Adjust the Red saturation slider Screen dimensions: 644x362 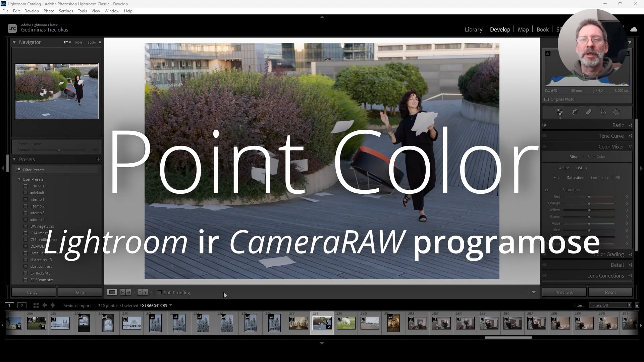(x=589, y=197)
